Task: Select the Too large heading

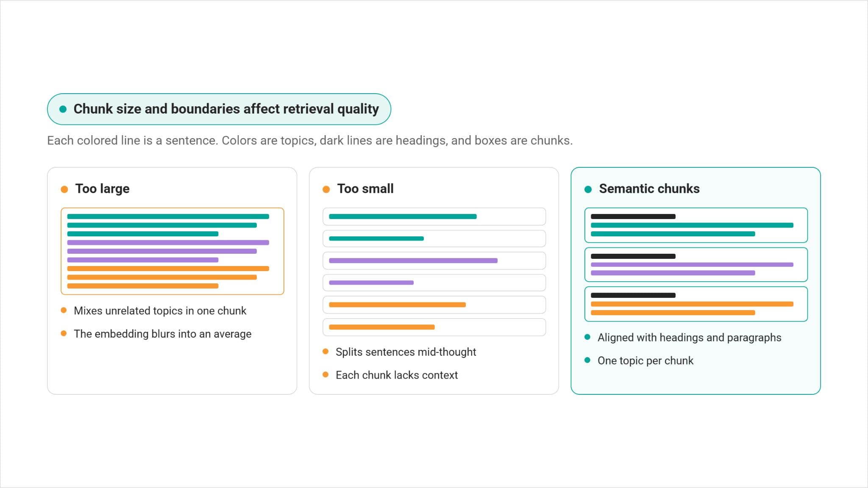Action: click(103, 189)
